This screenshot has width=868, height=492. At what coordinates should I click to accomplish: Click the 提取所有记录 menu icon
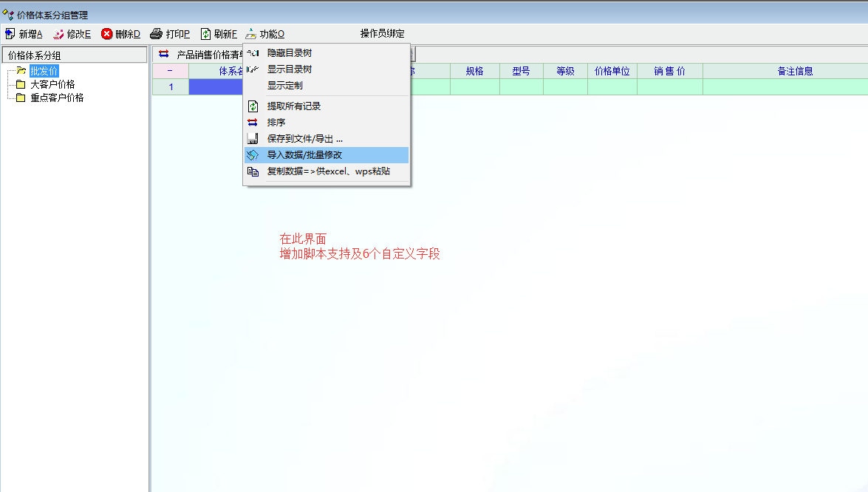(x=253, y=106)
